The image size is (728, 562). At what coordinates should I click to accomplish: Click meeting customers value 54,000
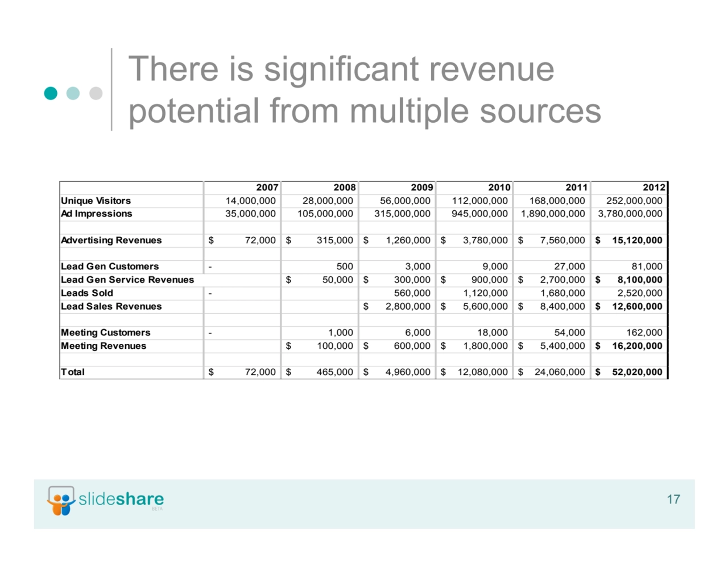[569, 332]
